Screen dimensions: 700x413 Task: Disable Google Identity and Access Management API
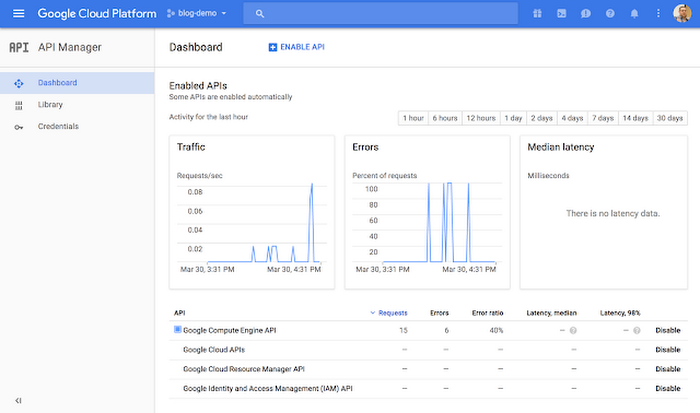668,388
